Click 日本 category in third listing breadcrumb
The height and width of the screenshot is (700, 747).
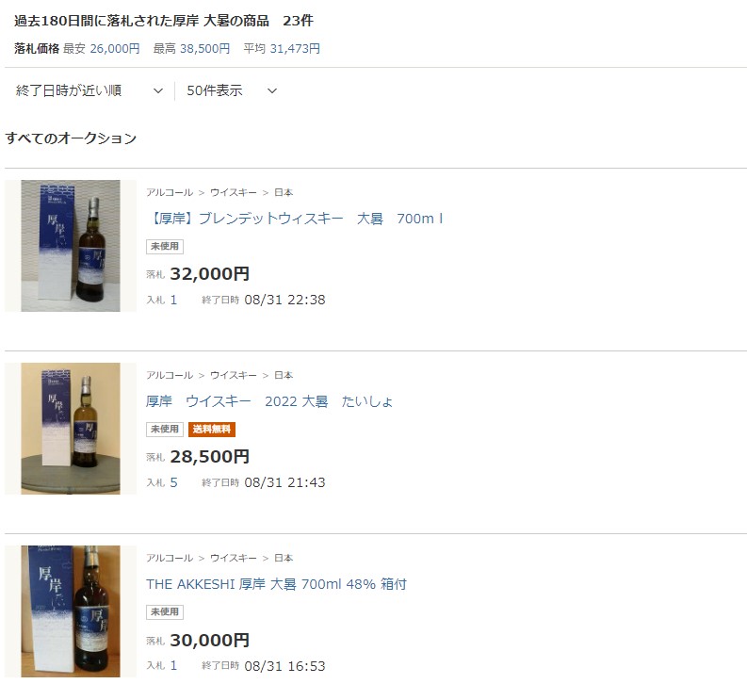click(284, 558)
